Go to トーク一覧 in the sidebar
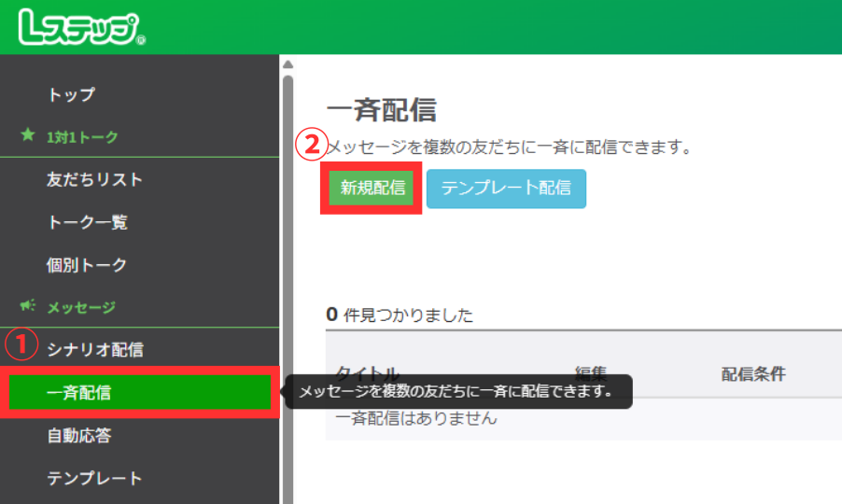The width and height of the screenshot is (842, 504). (87, 222)
